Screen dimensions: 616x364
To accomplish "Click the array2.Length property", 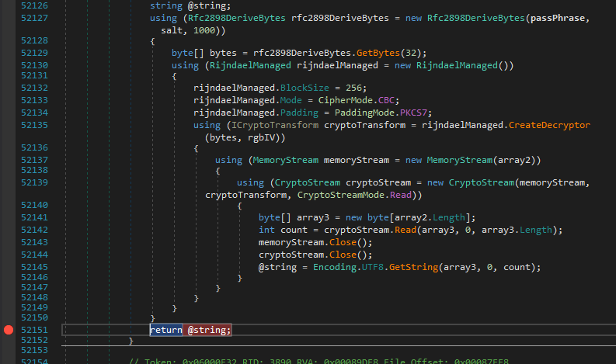I will click(449, 217).
